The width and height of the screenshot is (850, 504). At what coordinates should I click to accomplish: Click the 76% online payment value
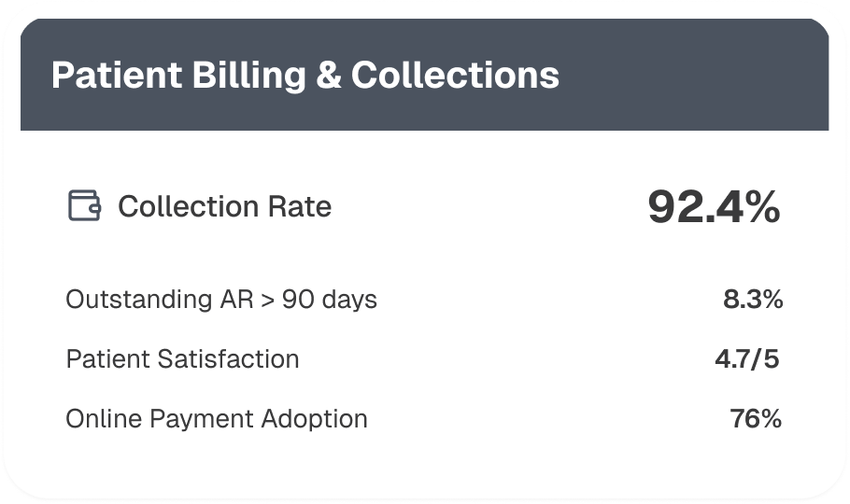pos(756,418)
